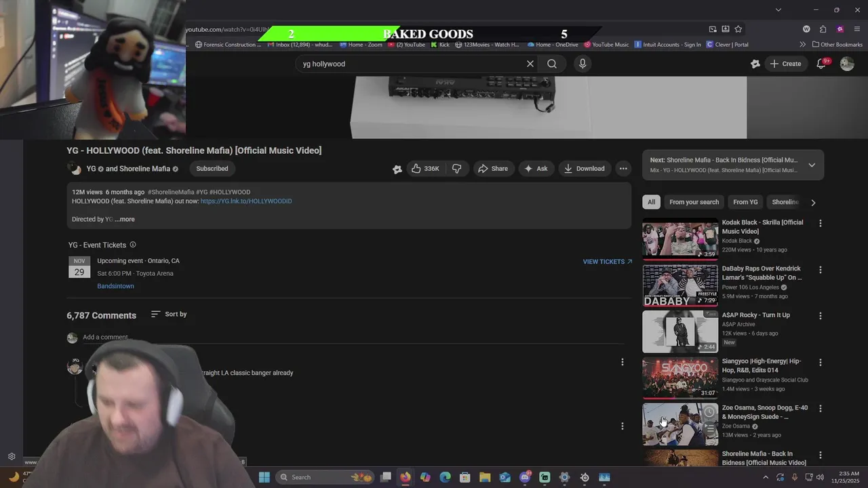
Task: Click the Ask button
Action: (536, 169)
